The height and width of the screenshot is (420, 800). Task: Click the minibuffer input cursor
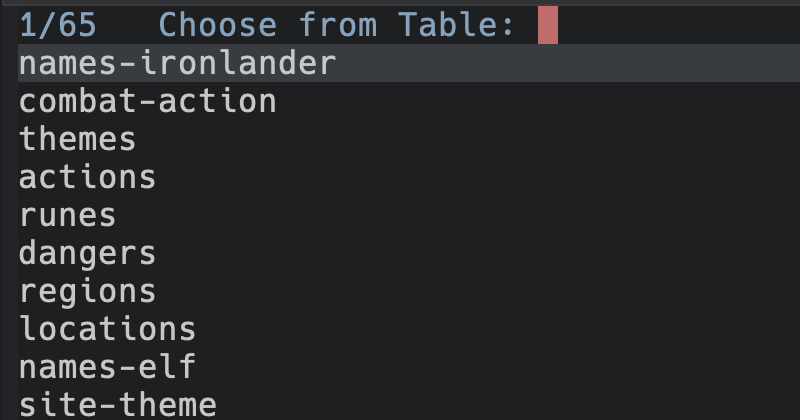[547, 24]
